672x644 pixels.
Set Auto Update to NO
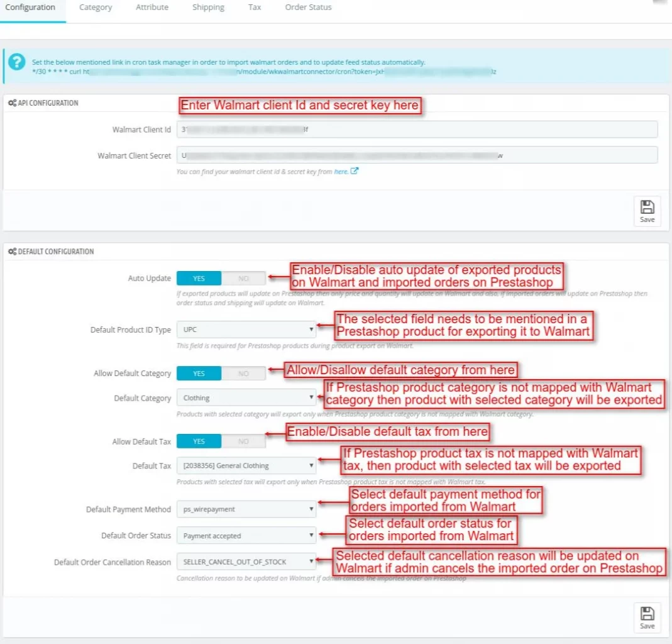click(x=243, y=279)
